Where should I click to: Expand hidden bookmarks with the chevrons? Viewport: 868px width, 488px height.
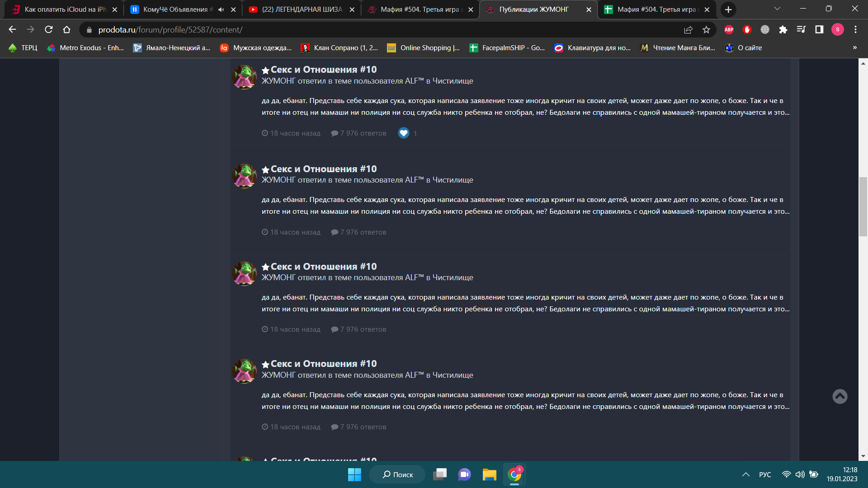coord(854,47)
